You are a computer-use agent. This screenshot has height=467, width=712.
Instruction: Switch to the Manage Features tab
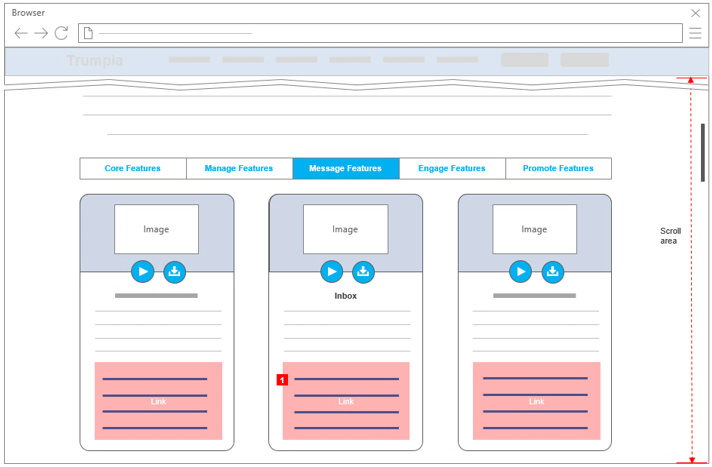pos(239,169)
